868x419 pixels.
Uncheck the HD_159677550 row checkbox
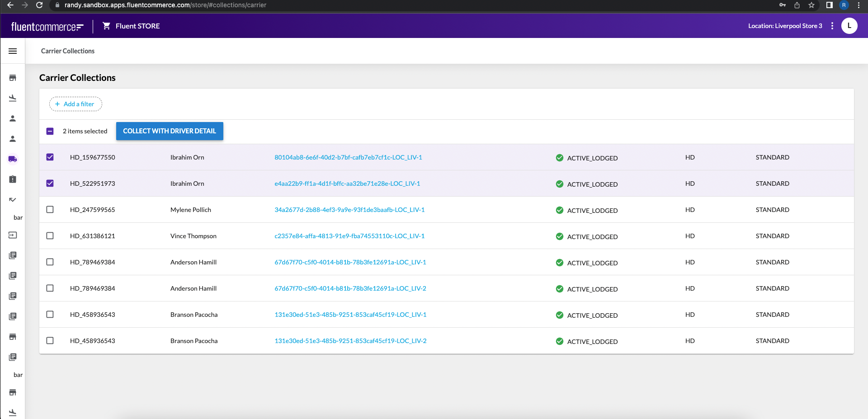(50, 157)
